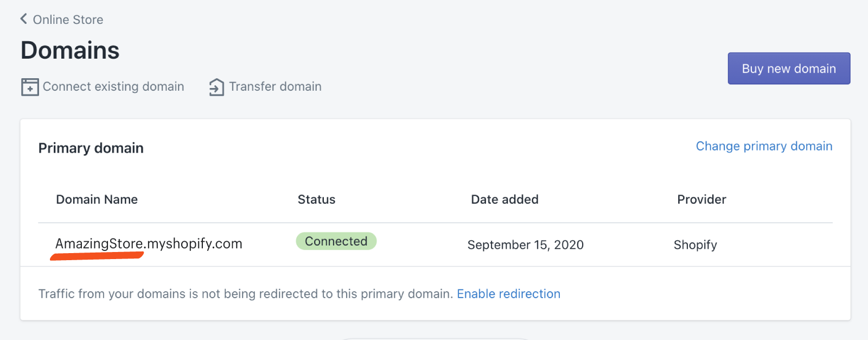The image size is (868, 340).
Task: Open the Change primary domain link
Action: click(x=764, y=146)
